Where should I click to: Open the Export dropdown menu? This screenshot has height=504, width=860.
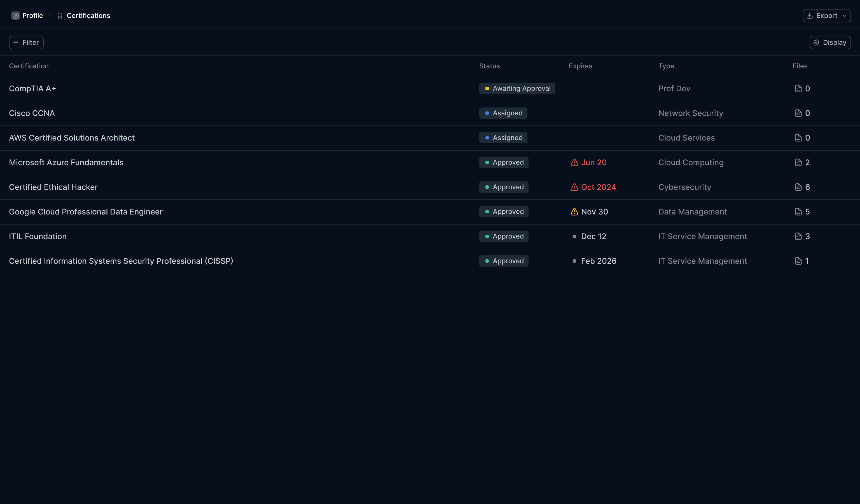(x=826, y=16)
